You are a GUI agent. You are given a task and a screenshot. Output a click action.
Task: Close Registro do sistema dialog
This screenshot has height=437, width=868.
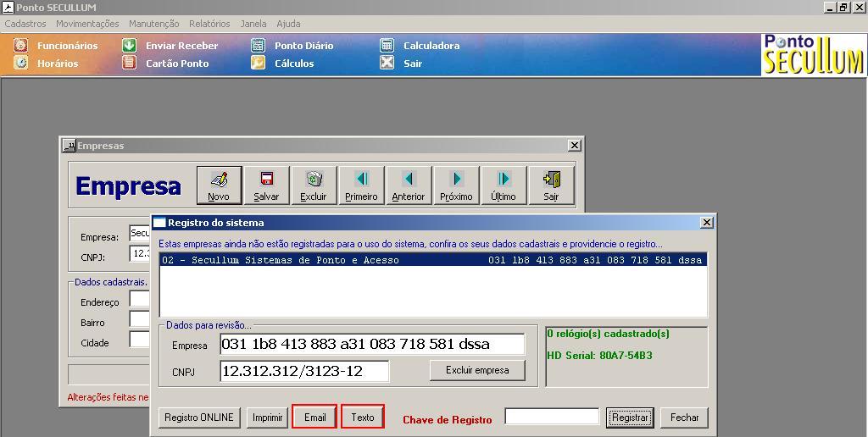pos(707,223)
